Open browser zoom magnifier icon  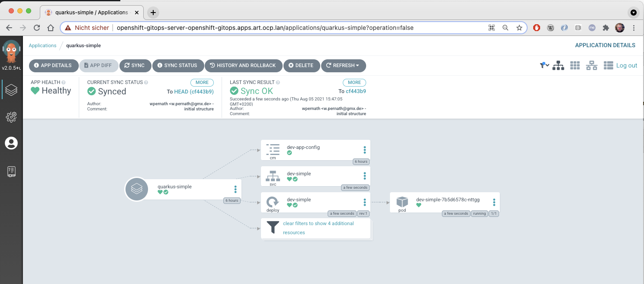[505, 28]
